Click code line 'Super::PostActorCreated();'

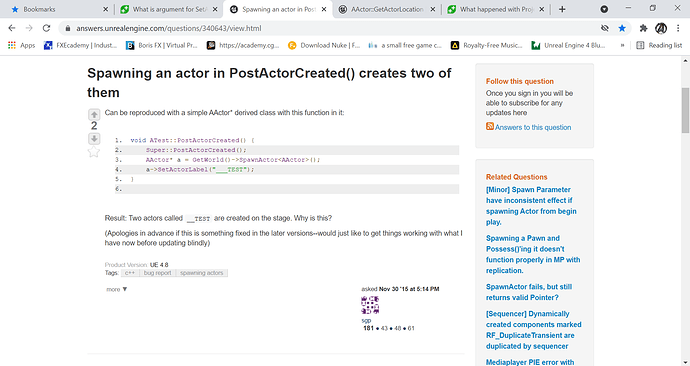coord(196,150)
